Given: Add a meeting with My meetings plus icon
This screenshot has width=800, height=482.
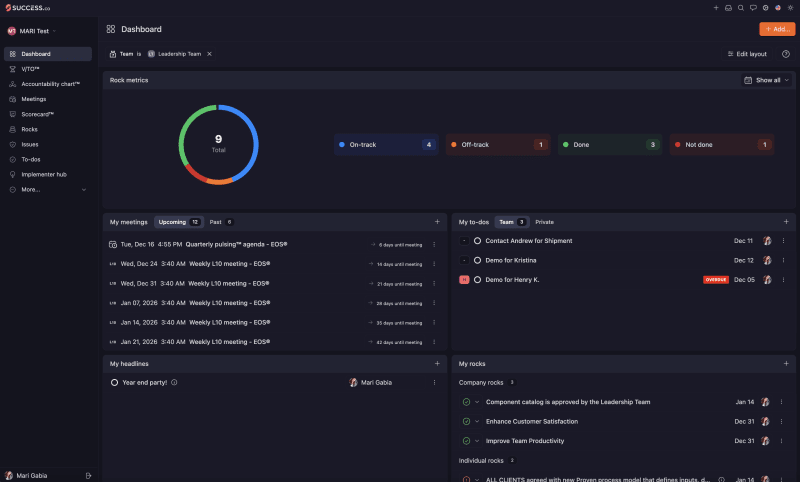Looking at the screenshot, I should pyautogui.click(x=437, y=221).
